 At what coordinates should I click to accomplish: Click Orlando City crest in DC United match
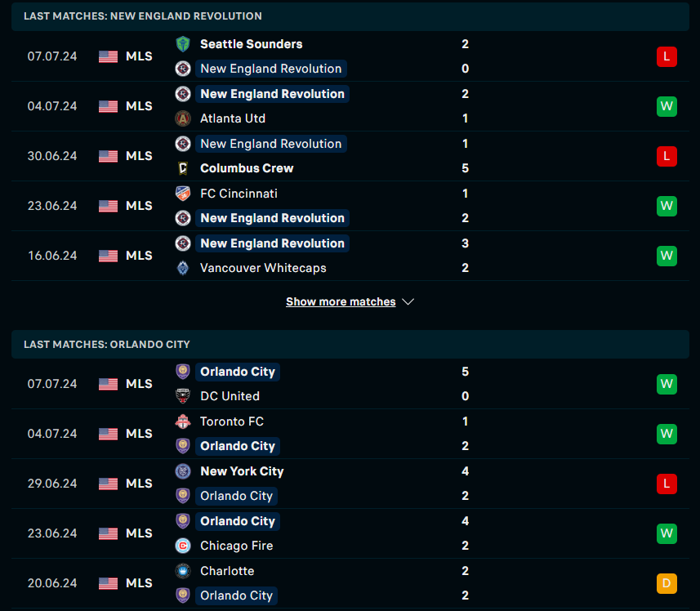[x=183, y=372]
